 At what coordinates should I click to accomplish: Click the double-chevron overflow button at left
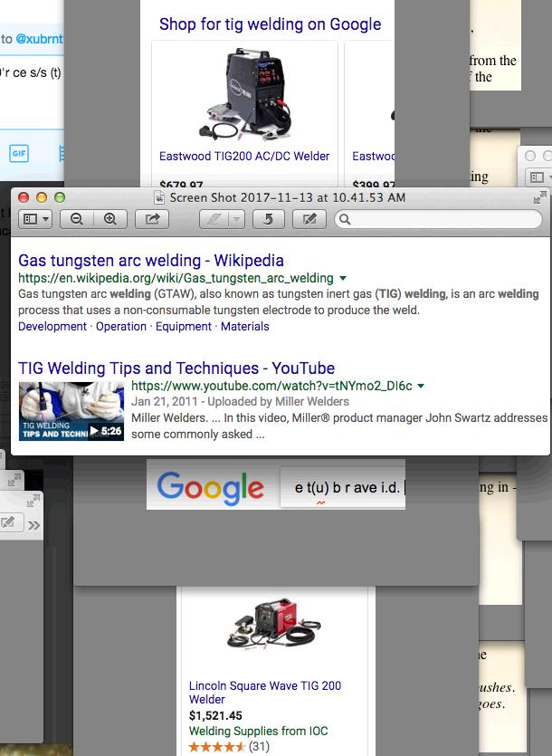coord(33,525)
